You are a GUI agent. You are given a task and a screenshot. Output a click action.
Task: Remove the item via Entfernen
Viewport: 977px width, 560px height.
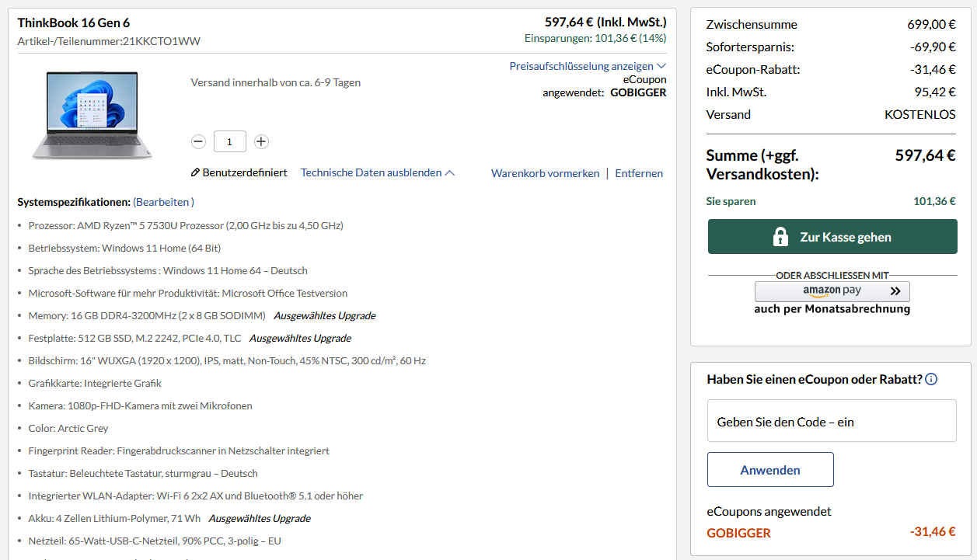click(x=639, y=172)
